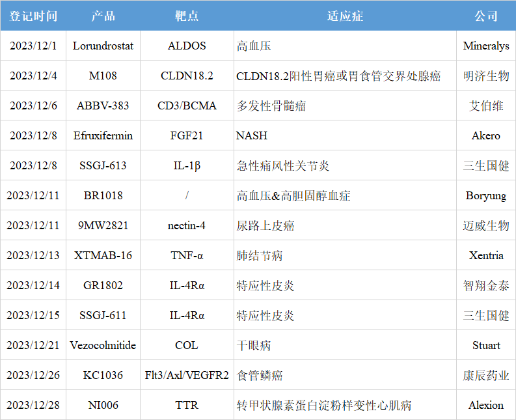Viewport: 516px width, 420px height.
Task: Select the Alexion company cell
Action: point(485,405)
